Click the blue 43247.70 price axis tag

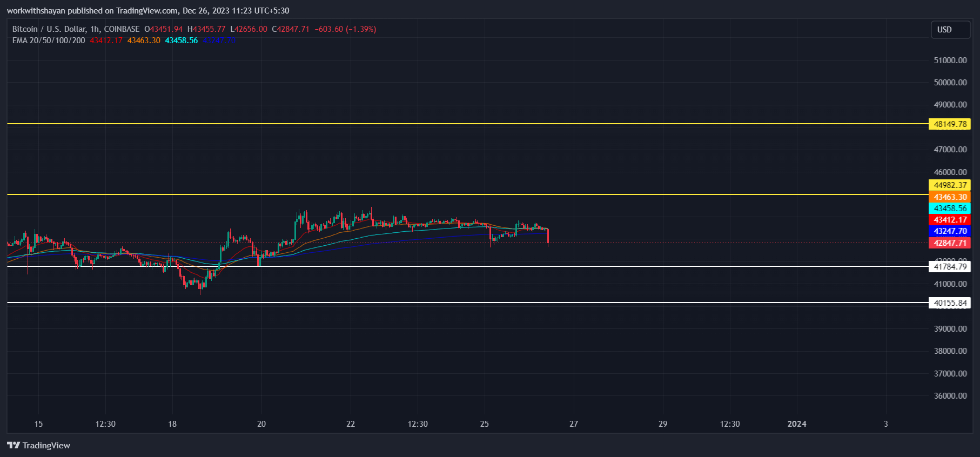point(950,231)
